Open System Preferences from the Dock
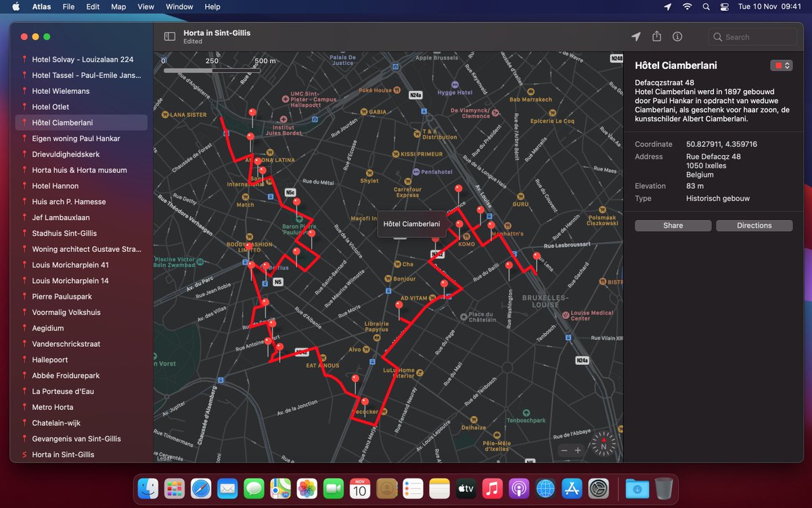The height and width of the screenshot is (508, 812). coord(599,488)
